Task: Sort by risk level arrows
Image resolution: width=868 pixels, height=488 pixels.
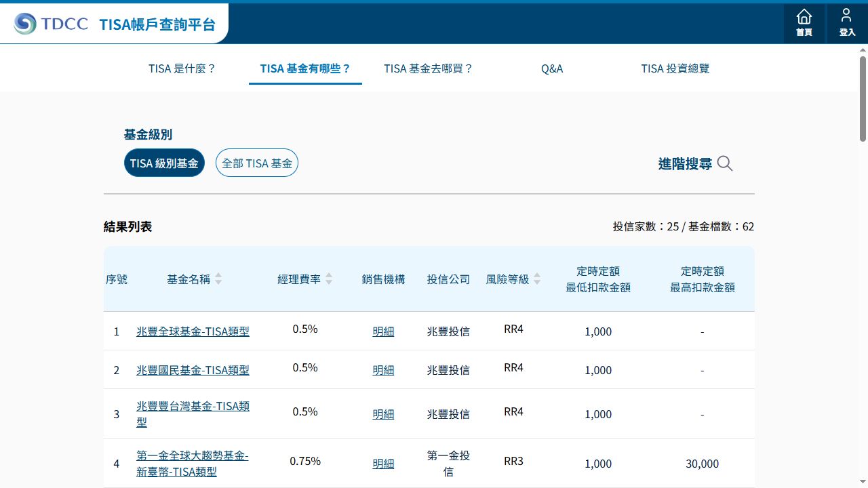Action: [537, 279]
